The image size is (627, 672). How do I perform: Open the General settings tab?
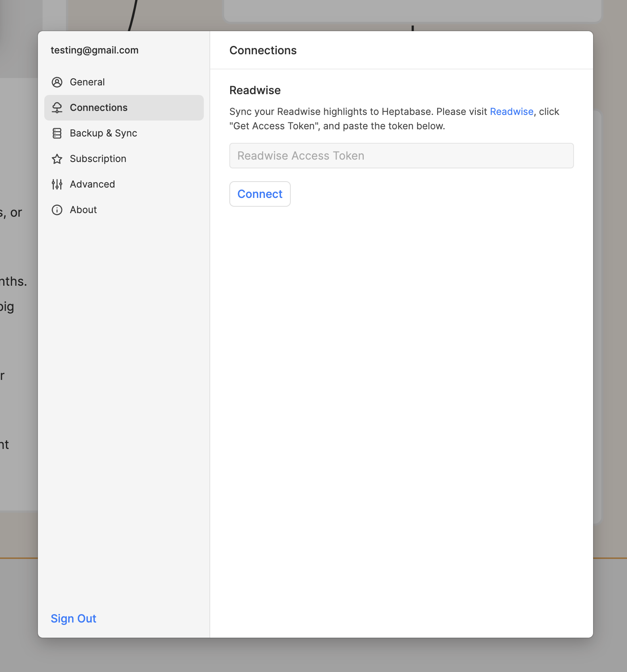coord(124,82)
